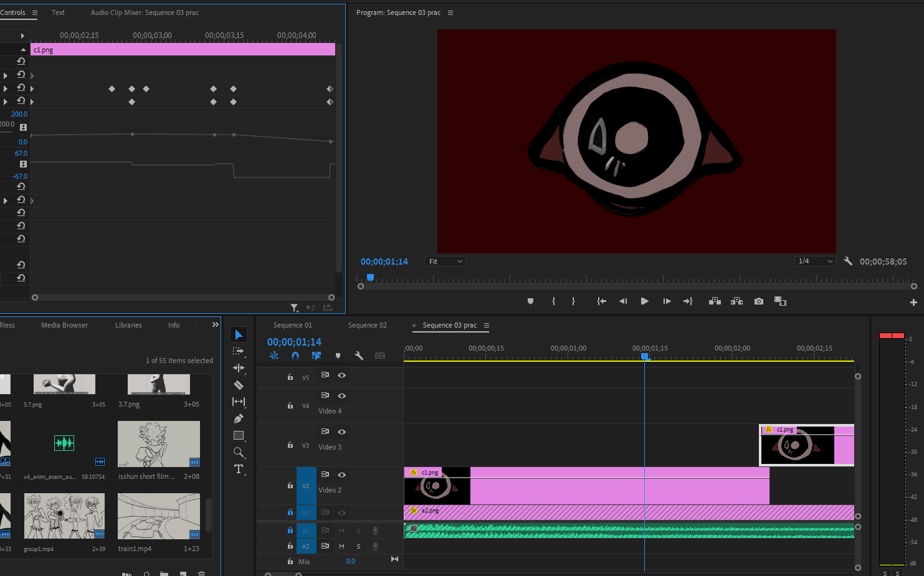This screenshot has height=576, width=924.
Task: Click the Program monitor playhead marker
Action: 370,278
